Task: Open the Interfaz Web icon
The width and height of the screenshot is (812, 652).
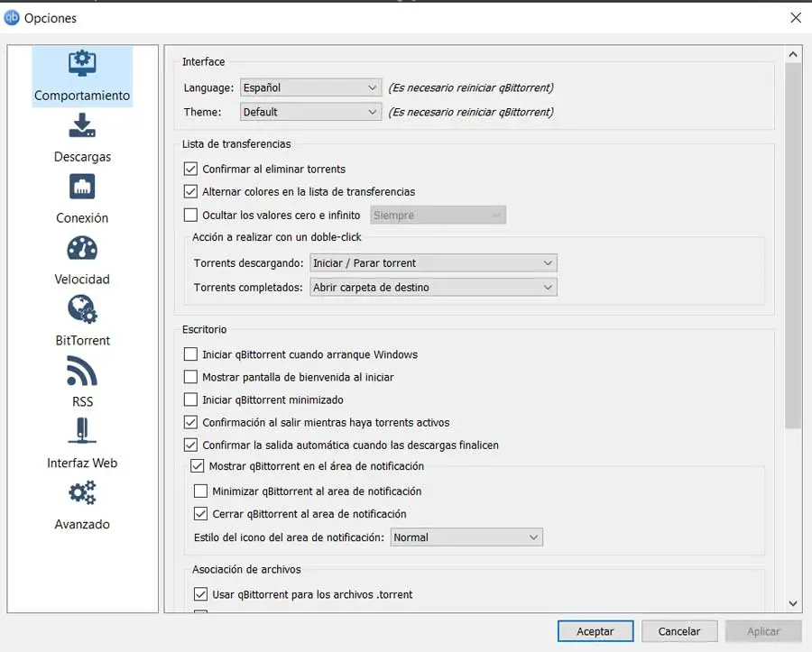Action: [82, 430]
